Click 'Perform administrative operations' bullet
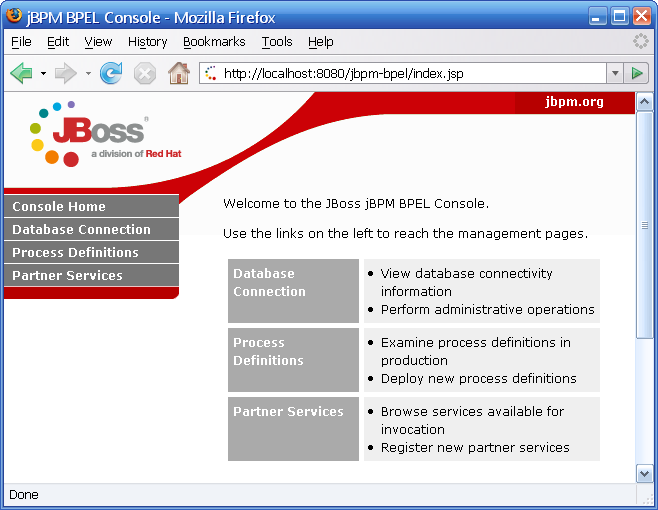 pos(488,310)
